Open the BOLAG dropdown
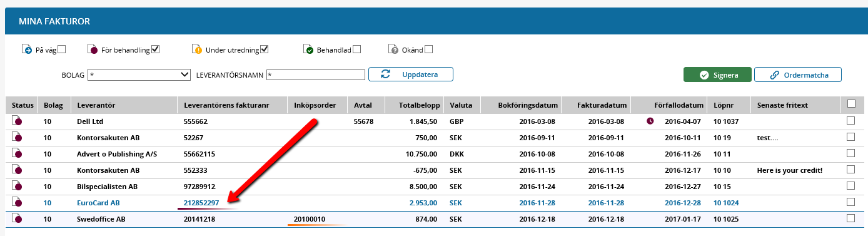The image size is (868, 236). tap(139, 74)
